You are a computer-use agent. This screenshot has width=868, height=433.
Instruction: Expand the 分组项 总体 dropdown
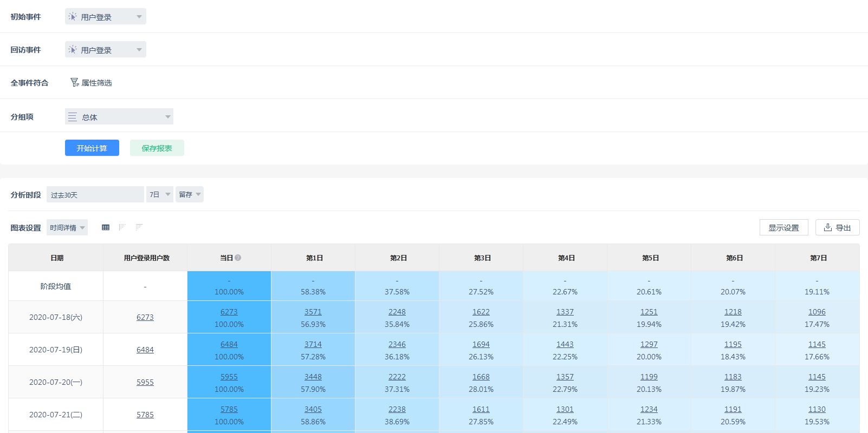(x=119, y=117)
